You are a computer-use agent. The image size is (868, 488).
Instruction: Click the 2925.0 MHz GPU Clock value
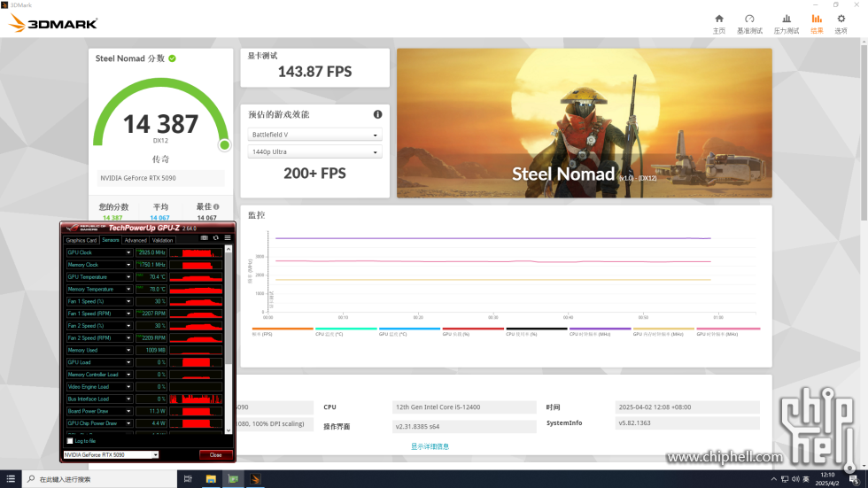click(151, 252)
